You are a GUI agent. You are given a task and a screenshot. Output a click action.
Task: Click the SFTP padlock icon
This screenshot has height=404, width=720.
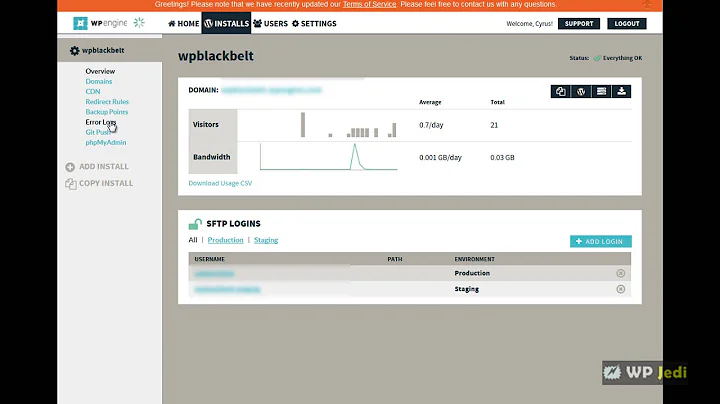(x=195, y=224)
